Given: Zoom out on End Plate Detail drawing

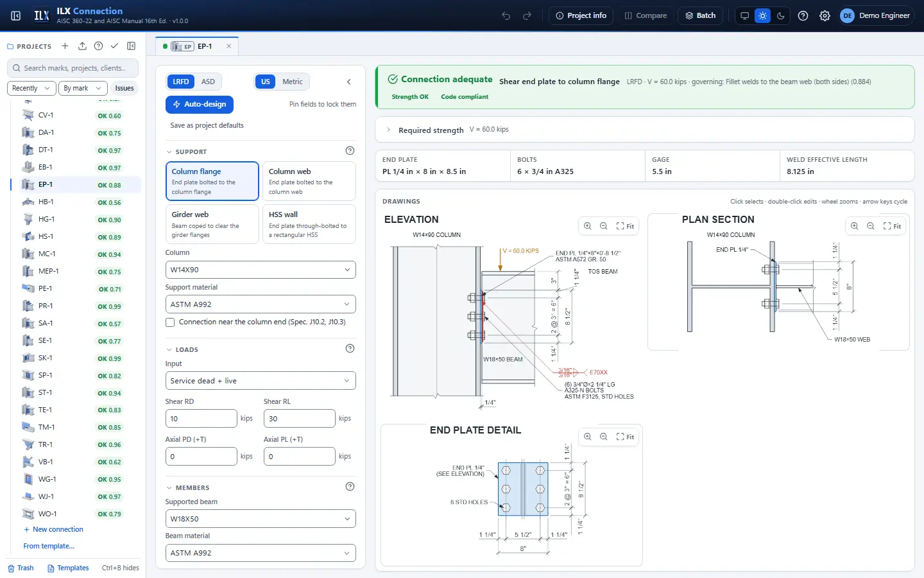Looking at the screenshot, I should tap(604, 437).
